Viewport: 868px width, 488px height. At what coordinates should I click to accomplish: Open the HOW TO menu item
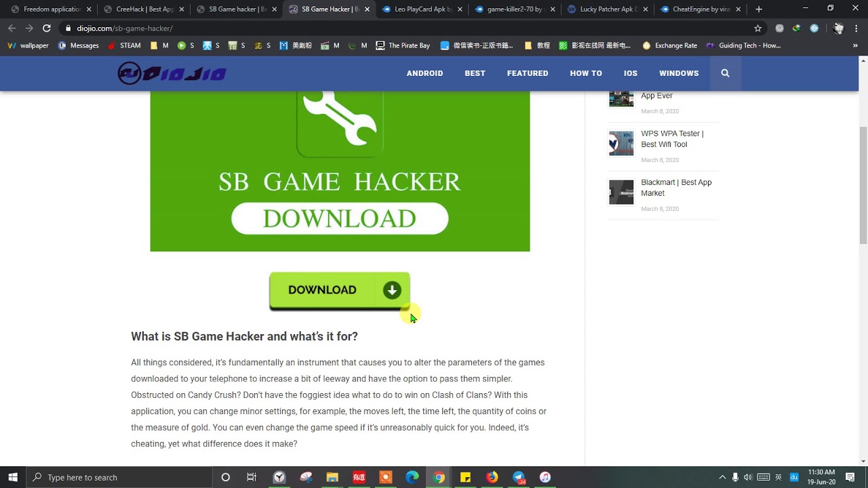(586, 73)
